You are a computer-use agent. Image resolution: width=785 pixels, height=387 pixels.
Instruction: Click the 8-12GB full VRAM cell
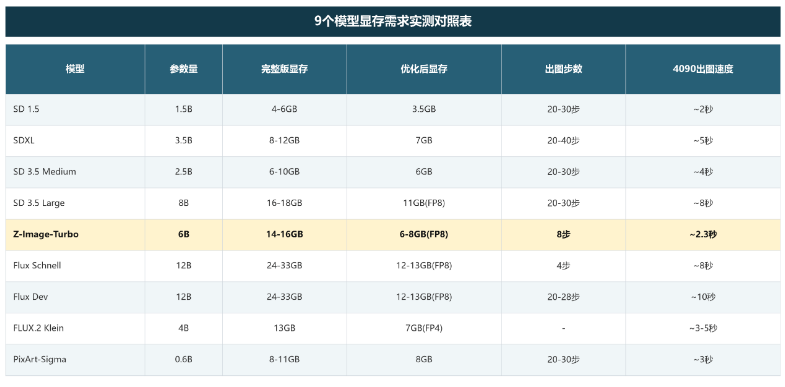point(284,141)
